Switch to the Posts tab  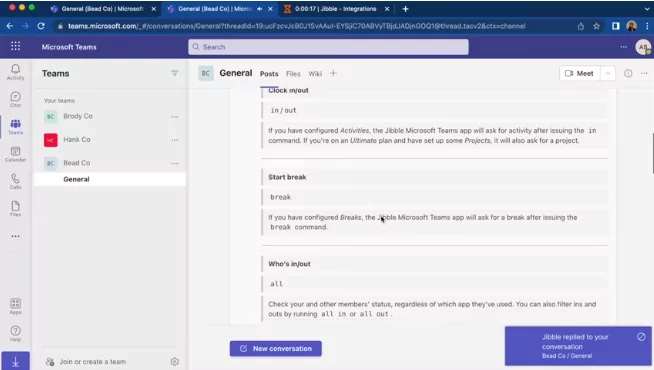point(269,74)
